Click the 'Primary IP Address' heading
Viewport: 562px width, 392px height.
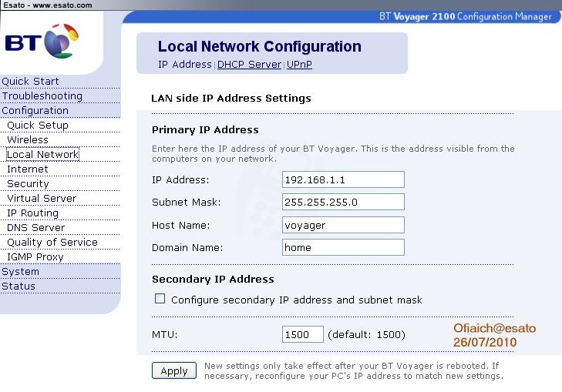[x=205, y=130]
